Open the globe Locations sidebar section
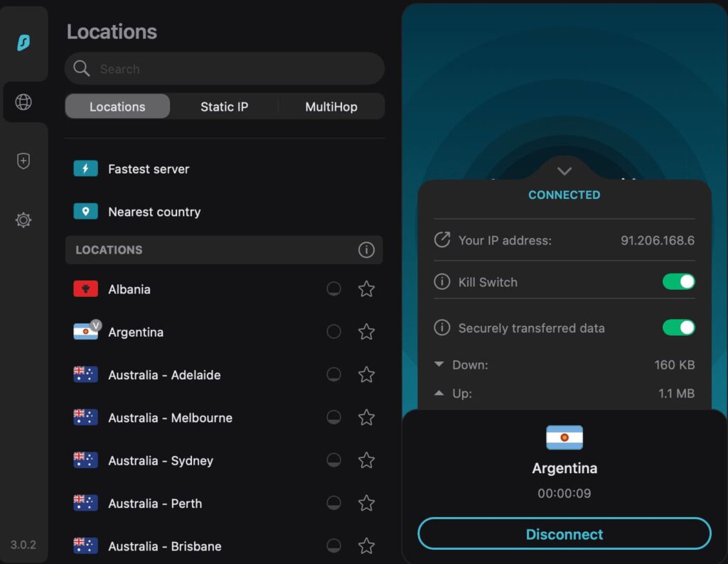The image size is (728, 564). pos(23,102)
